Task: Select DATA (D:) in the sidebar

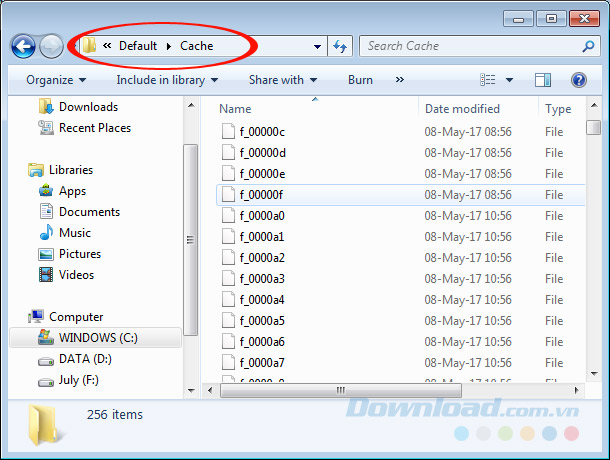Action: pos(85,359)
